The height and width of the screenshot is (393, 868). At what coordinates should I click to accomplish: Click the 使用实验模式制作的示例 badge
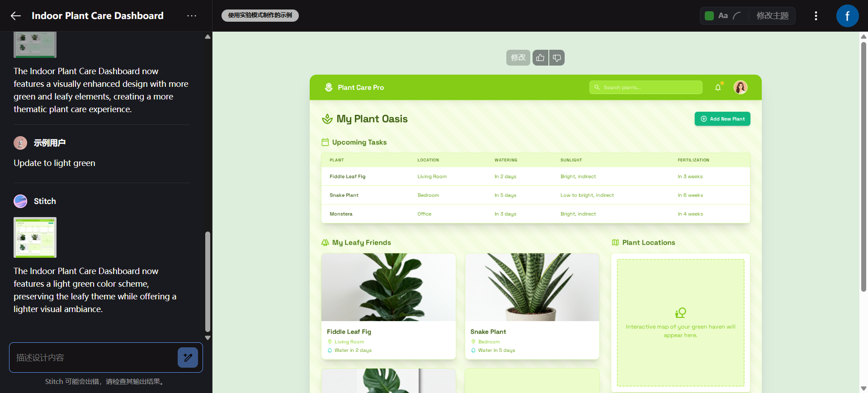(260, 15)
